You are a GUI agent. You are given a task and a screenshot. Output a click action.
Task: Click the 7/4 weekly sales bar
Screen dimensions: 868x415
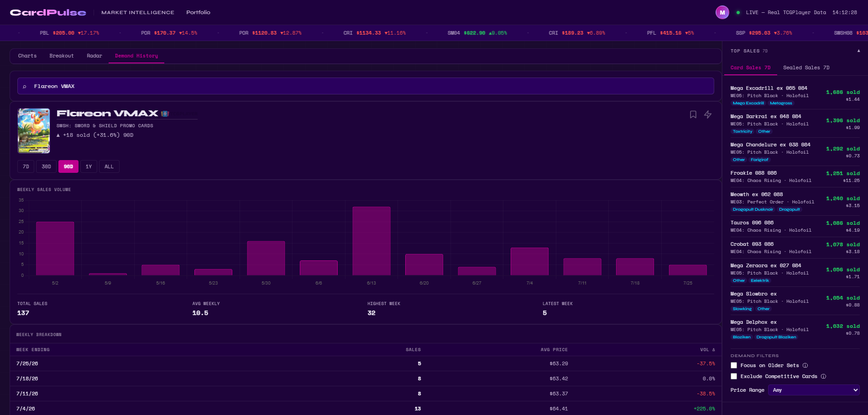pyautogui.click(x=529, y=261)
